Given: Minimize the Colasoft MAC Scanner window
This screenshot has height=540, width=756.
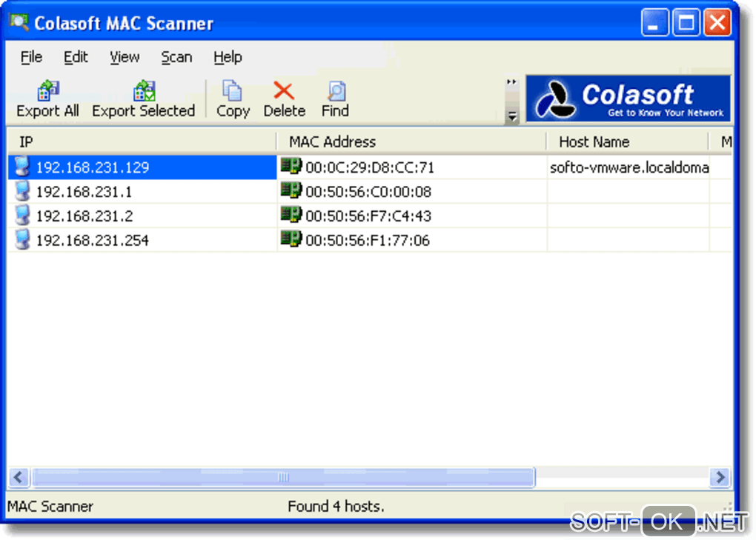Looking at the screenshot, I should point(654,22).
